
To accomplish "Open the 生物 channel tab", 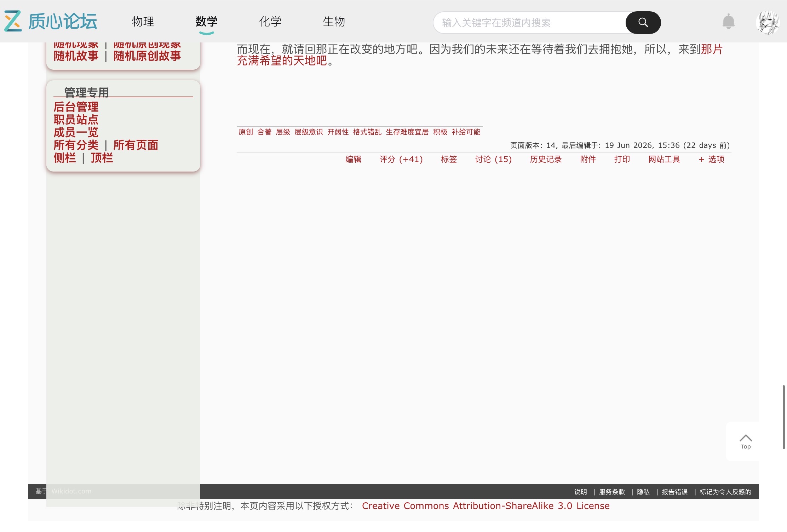I will pos(334,22).
